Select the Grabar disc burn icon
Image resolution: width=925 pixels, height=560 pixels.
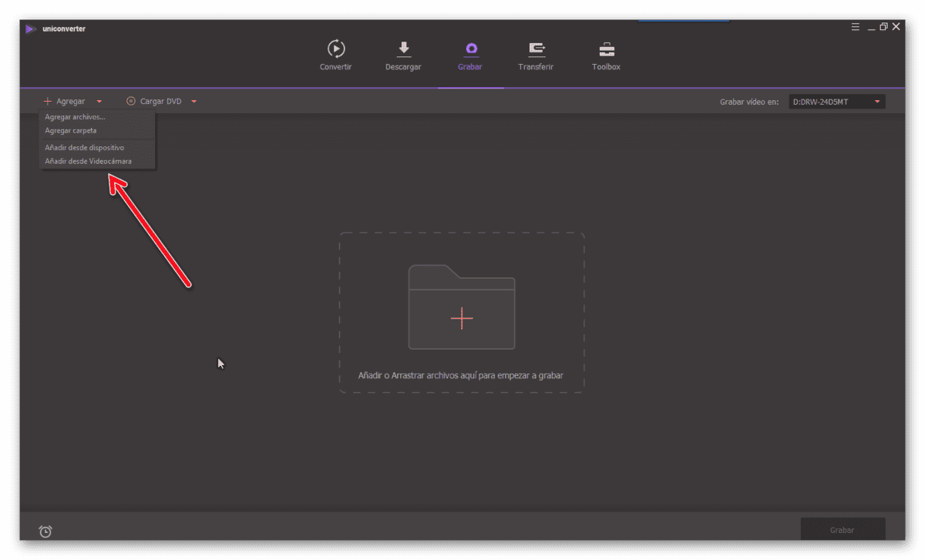pos(470,49)
